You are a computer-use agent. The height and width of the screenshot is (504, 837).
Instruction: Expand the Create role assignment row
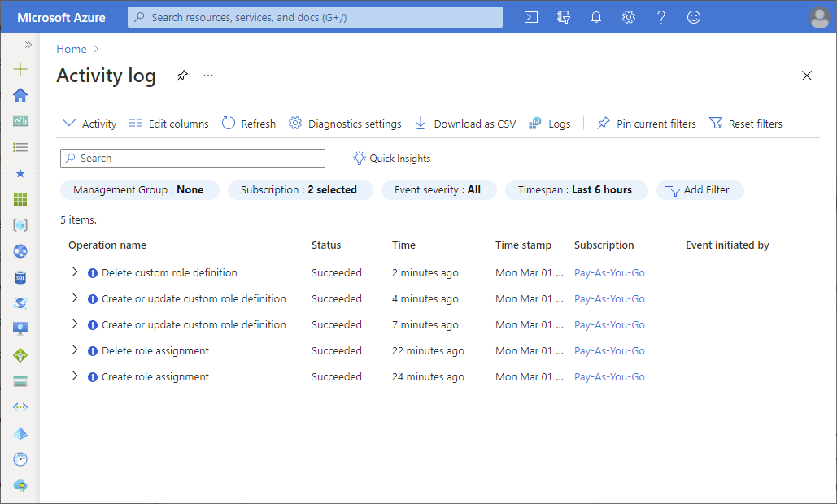(x=75, y=376)
